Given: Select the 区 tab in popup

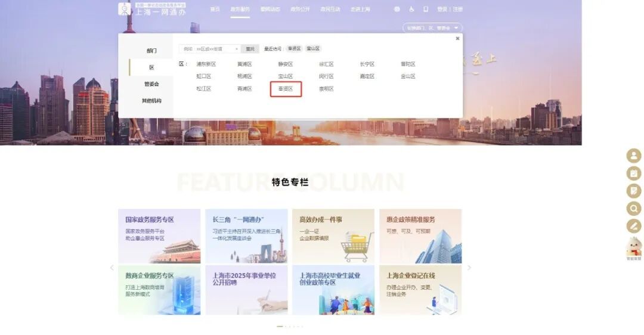Looking at the screenshot, I should click(151, 67).
